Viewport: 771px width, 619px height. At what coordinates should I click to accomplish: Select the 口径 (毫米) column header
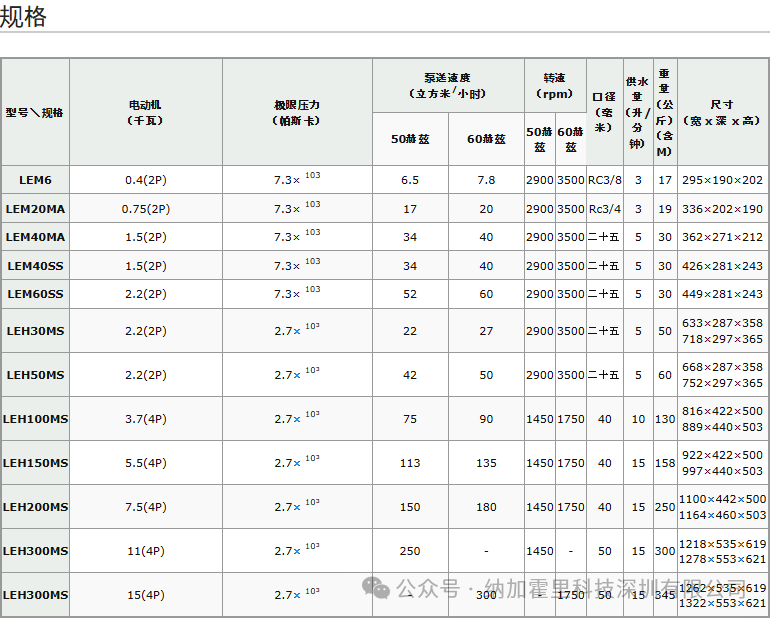pos(604,112)
